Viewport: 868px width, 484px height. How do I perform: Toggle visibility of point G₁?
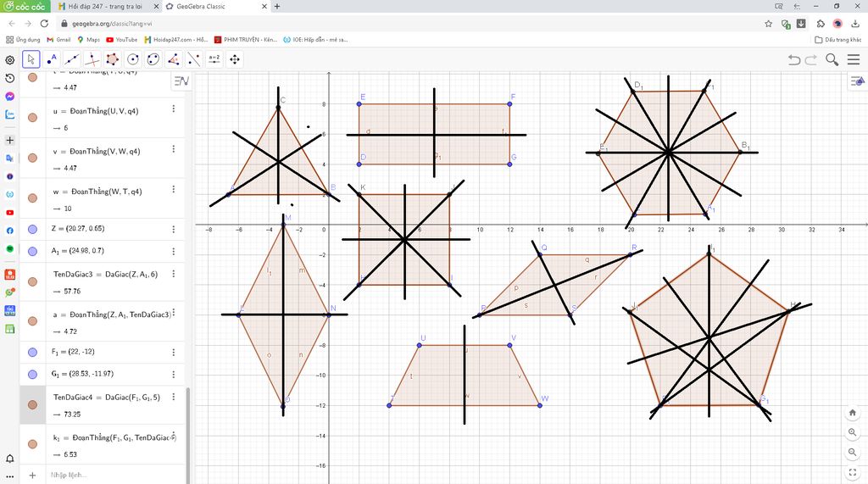pyautogui.click(x=33, y=375)
